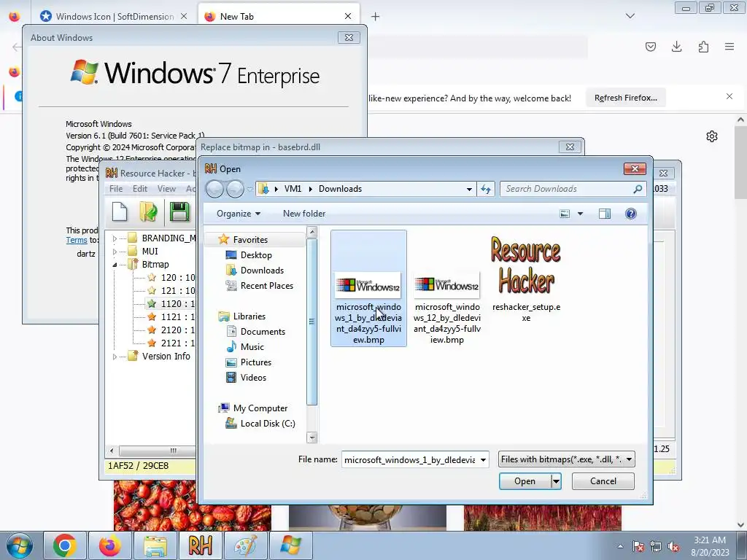This screenshot has height=560, width=747.
Task: Click the Windows flag taskbar icon
Action: pos(290,545)
